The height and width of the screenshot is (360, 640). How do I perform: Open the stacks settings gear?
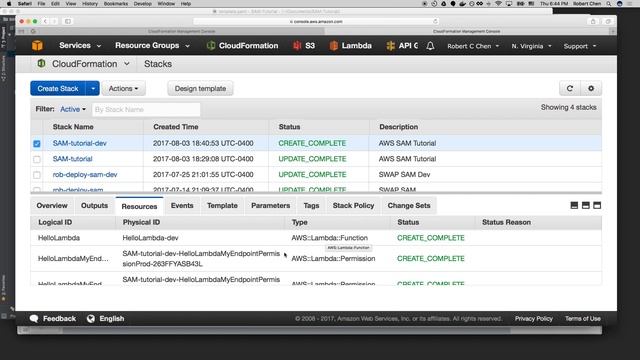[591, 88]
